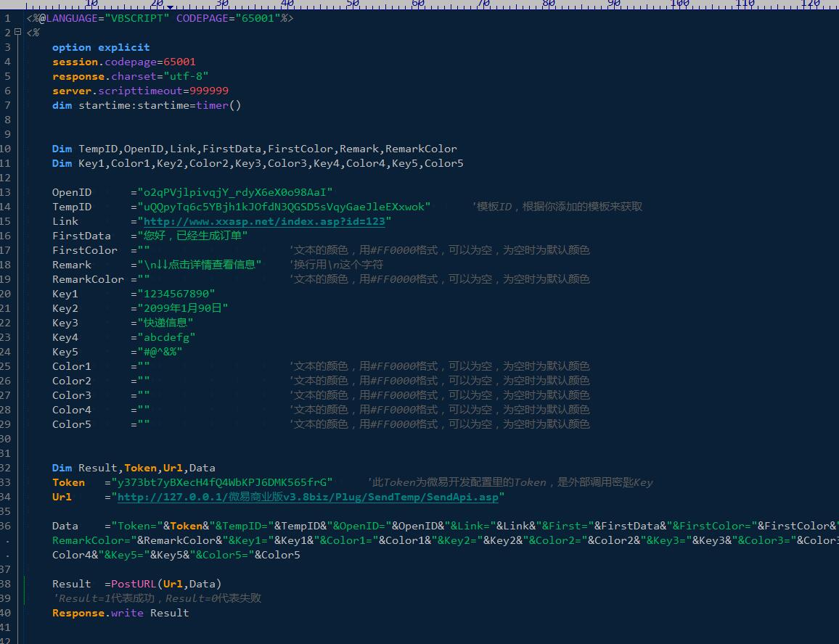Click the session.codepage=65001 line

click(124, 62)
